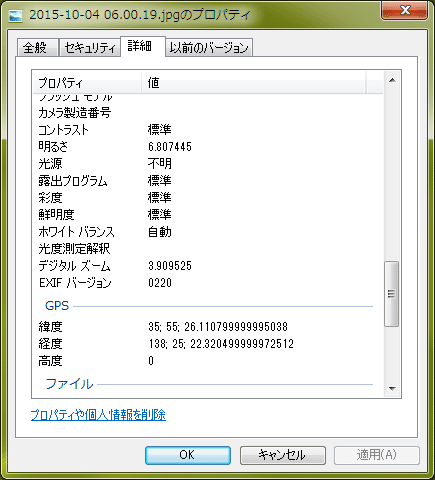Open the セキュリティ tab
The height and width of the screenshot is (480, 435).
click(x=90, y=48)
